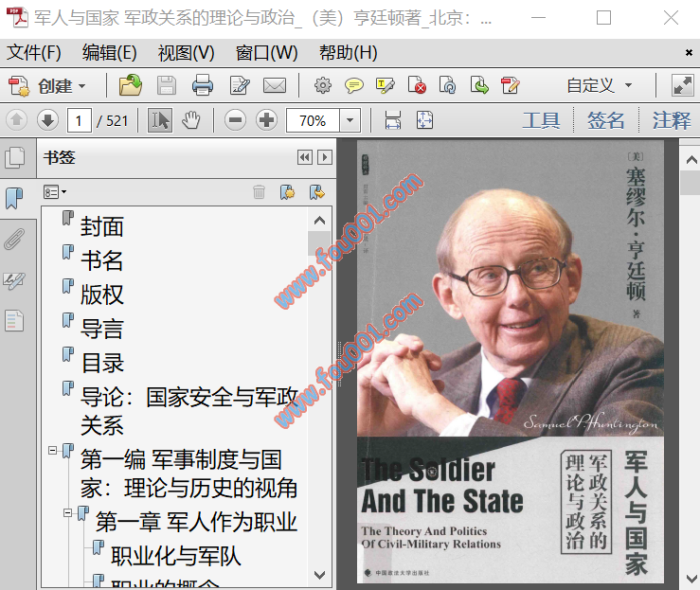Activate the Select text cursor tool

pos(160,120)
